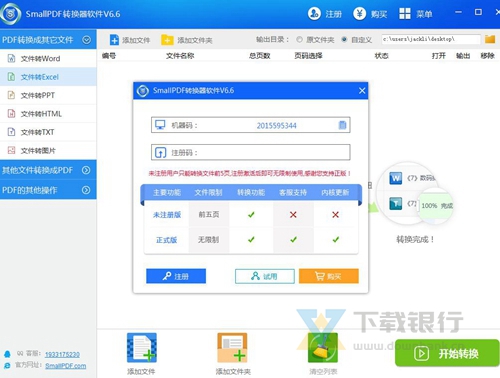Open the QQ customer service number link

pos(62,354)
